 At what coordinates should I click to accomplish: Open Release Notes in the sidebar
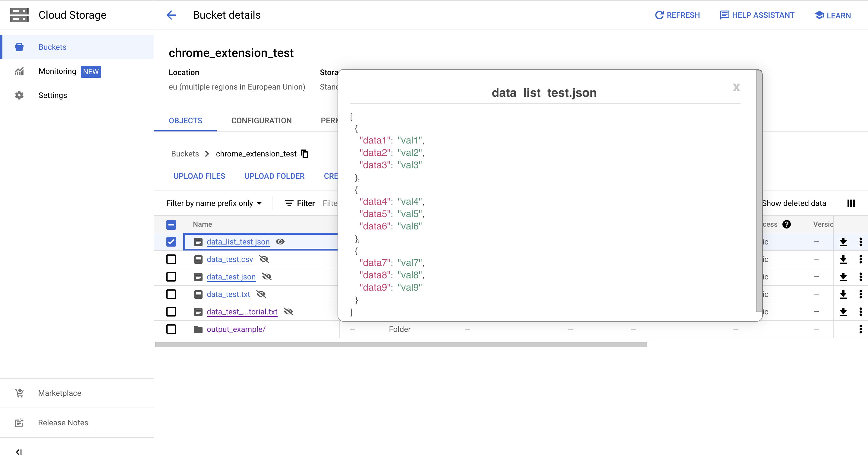[77, 423]
